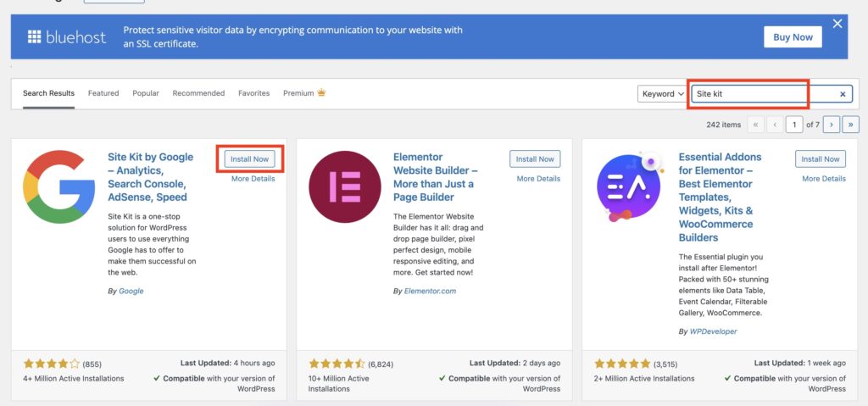
Task: Jump to the last results page
Action: pyautogui.click(x=851, y=125)
